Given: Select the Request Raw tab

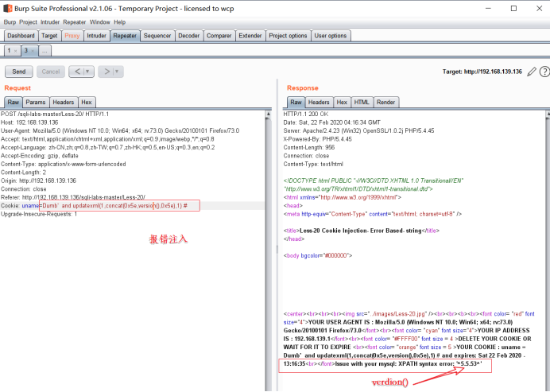Looking at the screenshot, I should [14, 102].
